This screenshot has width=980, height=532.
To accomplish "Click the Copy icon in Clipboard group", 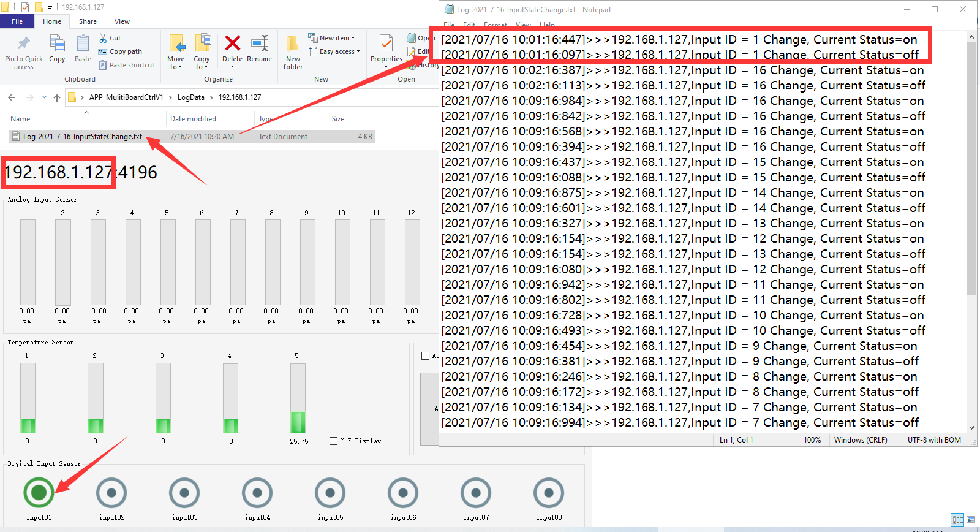I will 57,45.
